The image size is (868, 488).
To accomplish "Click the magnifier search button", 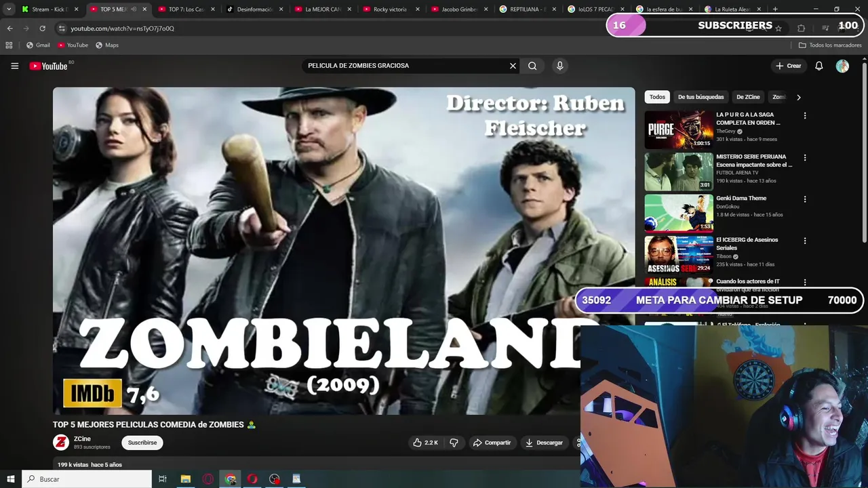I will [x=532, y=66].
